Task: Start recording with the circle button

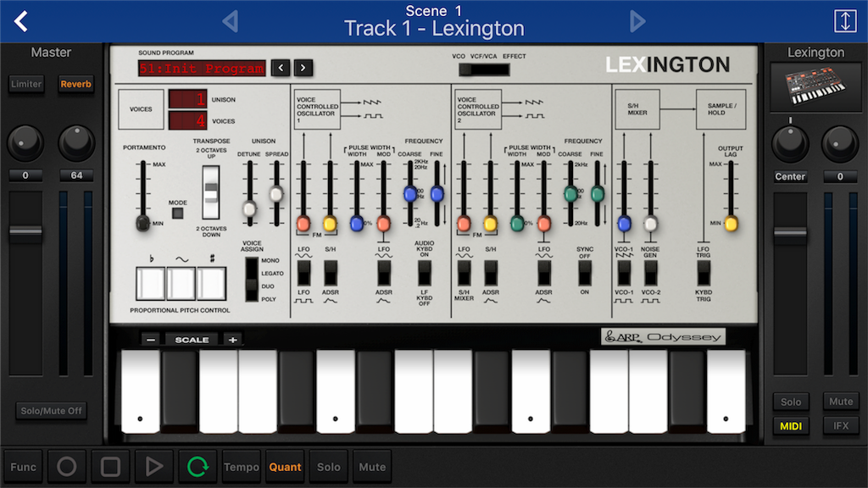Action: click(x=67, y=467)
